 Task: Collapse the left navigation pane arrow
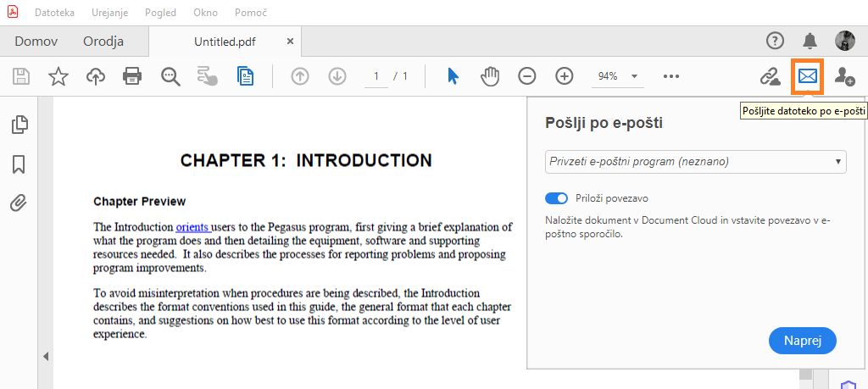click(46, 356)
